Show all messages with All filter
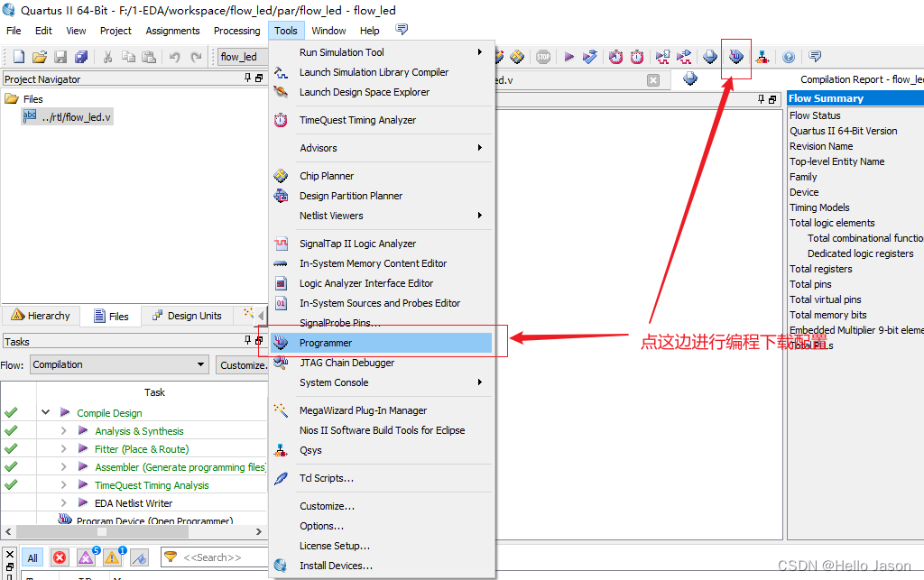 pyautogui.click(x=32, y=557)
